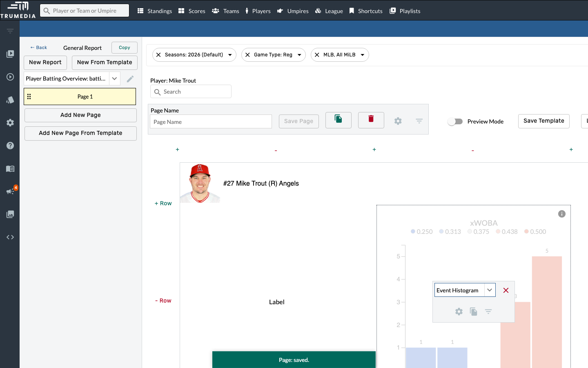Open page settings gear beside Save Page

click(x=398, y=121)
